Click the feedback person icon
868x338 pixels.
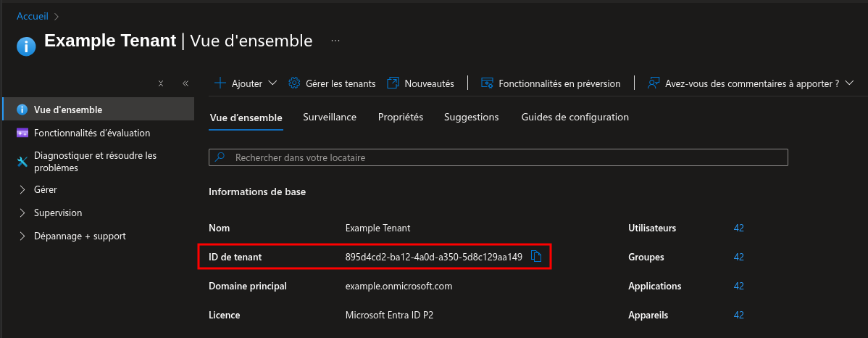654,83
